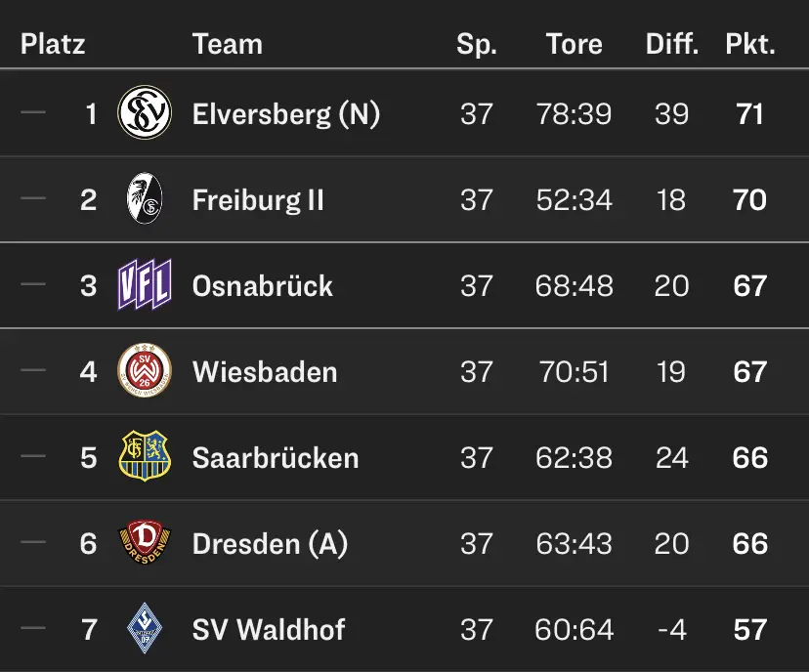Sort table by Platz column header

click(53, 44)
